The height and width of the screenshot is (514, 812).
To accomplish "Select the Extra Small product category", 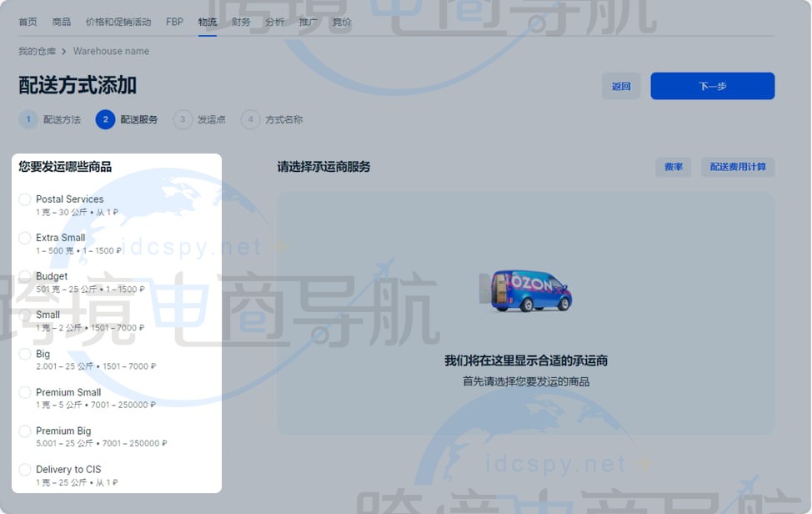I will (x=25, y=238).
